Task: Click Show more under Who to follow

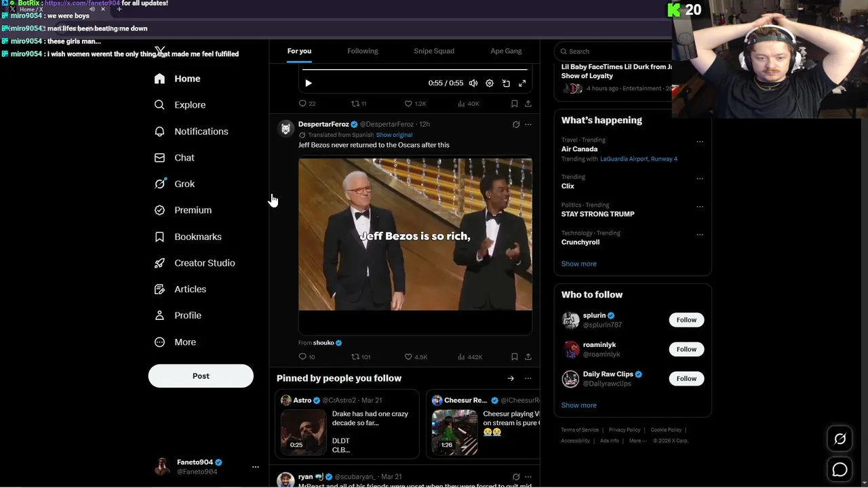Action: point(578,405)
